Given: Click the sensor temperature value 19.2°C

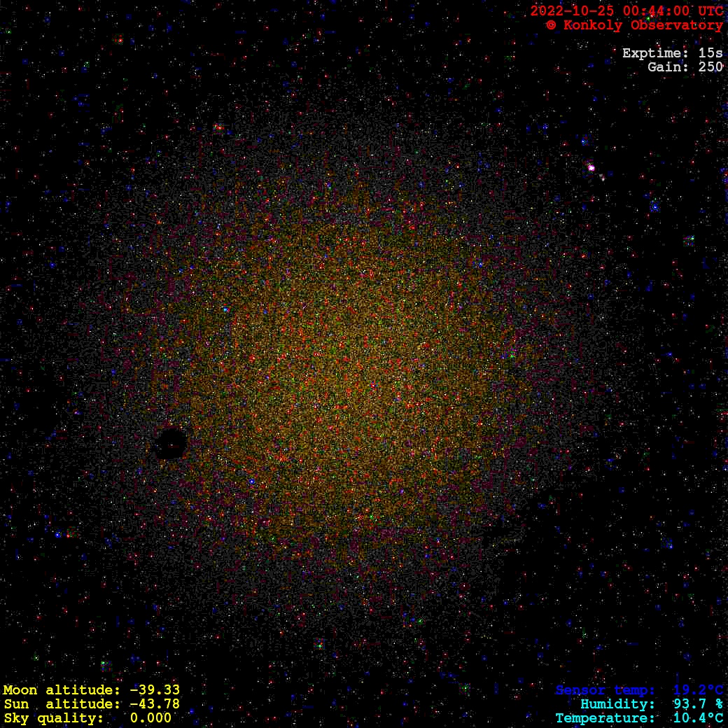Looking at the screenshot, I should pyautogui.click(x=698, y=690).
